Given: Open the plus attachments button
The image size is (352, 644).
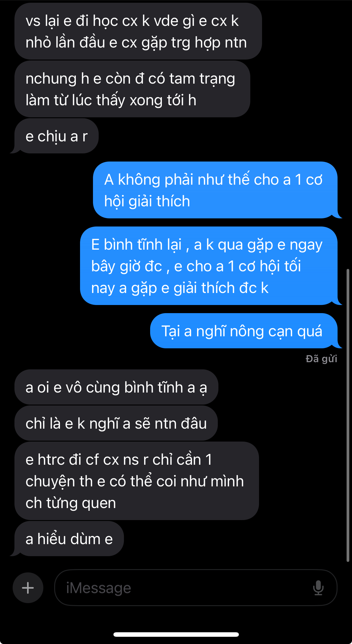Looking at the screenshot, I should click(x=28, y=588).
